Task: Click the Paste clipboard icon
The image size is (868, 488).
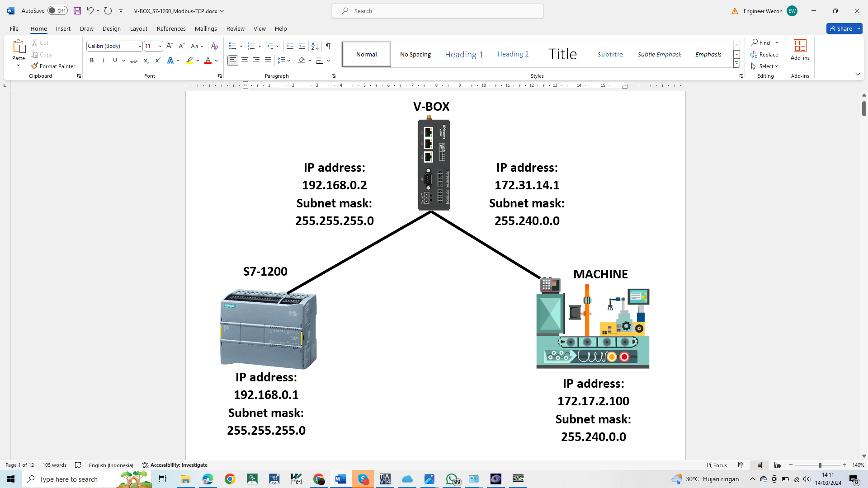Action: [19, 47]
